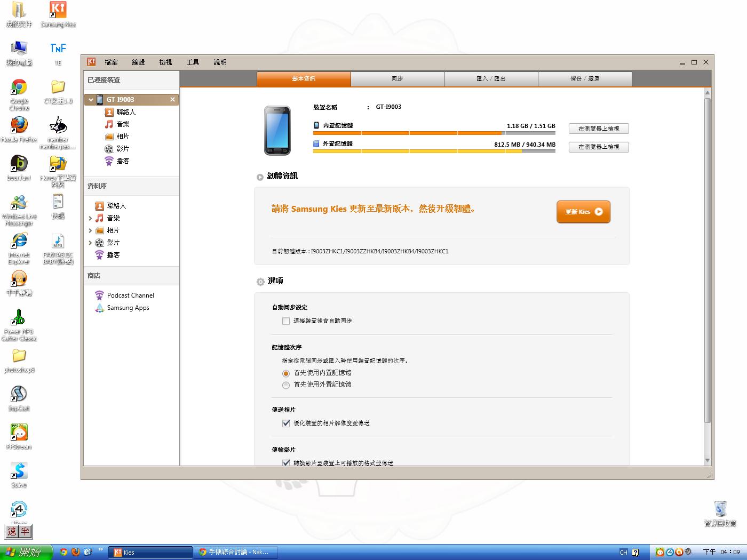Expand library Videos tree node
The width and height of the screenshot is (747, 560).
90,243
